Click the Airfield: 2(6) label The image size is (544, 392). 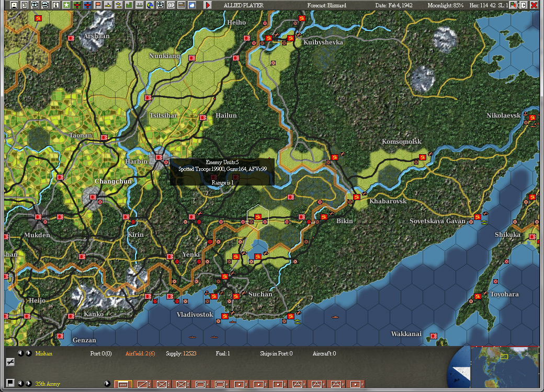click(140, 353)
